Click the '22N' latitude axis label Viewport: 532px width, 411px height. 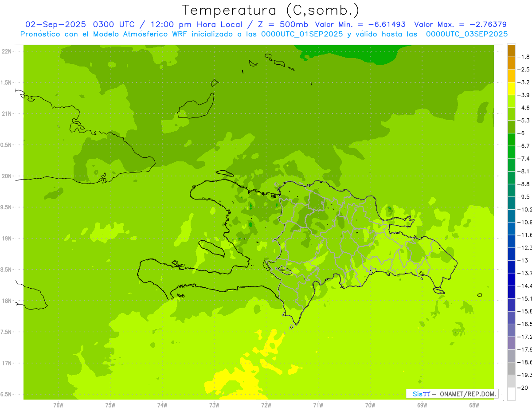click(7, 51)
